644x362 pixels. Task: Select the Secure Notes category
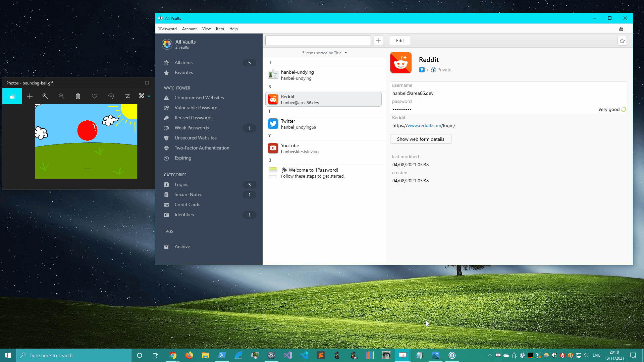tap(209, 195)
